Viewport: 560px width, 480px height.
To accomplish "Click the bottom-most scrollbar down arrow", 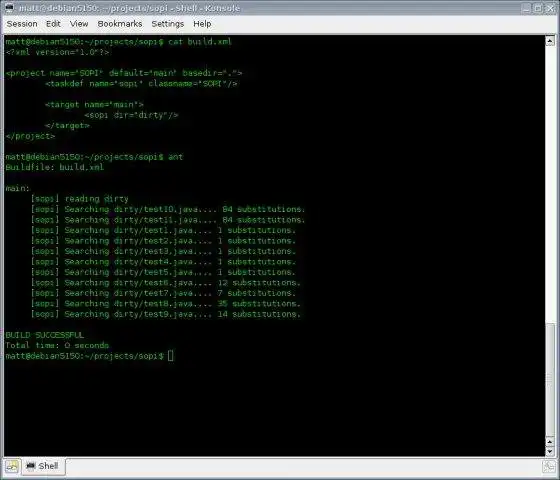I will pos(550,451).
